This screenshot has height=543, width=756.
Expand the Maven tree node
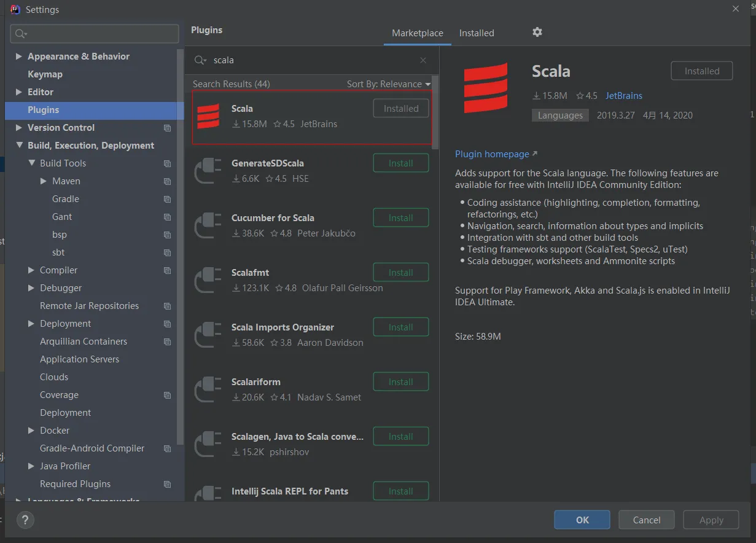(x=43, y=181)
